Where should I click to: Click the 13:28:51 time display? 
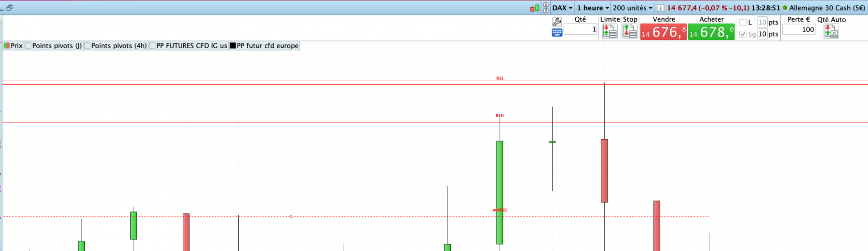pos(766,8)
